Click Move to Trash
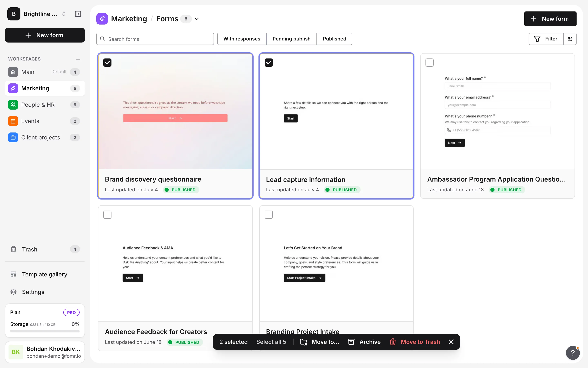Viewport: 588px width, 368px height. 415,342
